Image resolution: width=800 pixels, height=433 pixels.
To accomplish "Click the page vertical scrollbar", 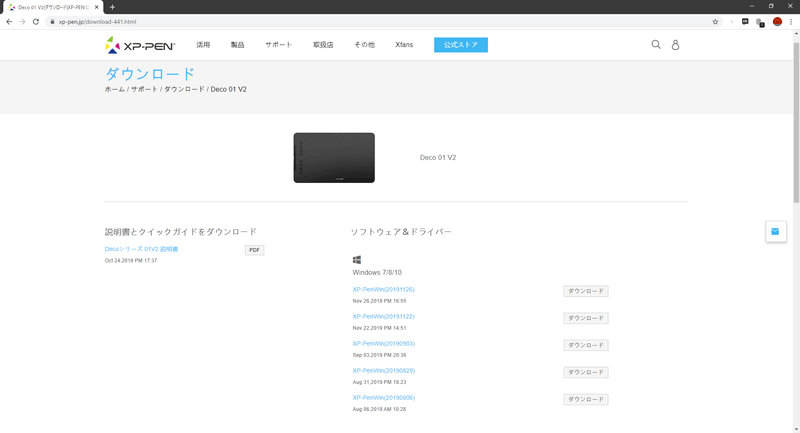I will [x=796, y=122].
